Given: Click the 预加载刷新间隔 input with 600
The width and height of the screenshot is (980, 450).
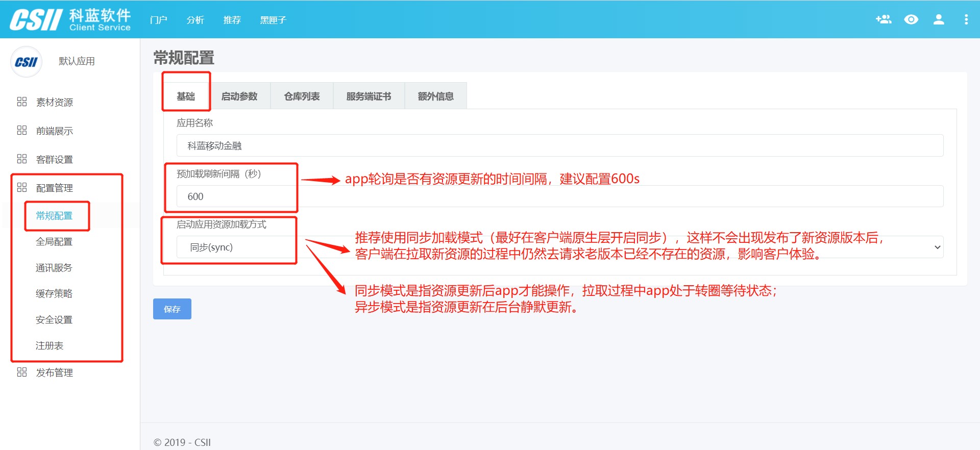Looking at the screenshot, I should [560, 196].
